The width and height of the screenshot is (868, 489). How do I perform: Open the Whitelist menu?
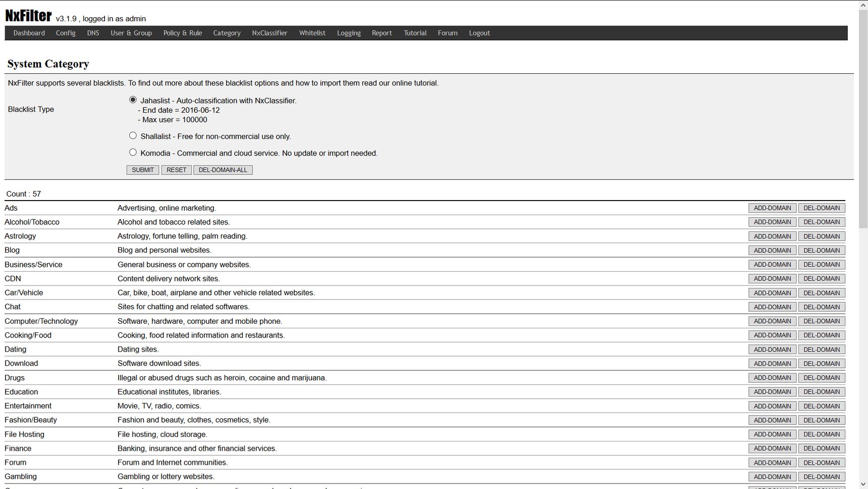[x=312, y=33]
